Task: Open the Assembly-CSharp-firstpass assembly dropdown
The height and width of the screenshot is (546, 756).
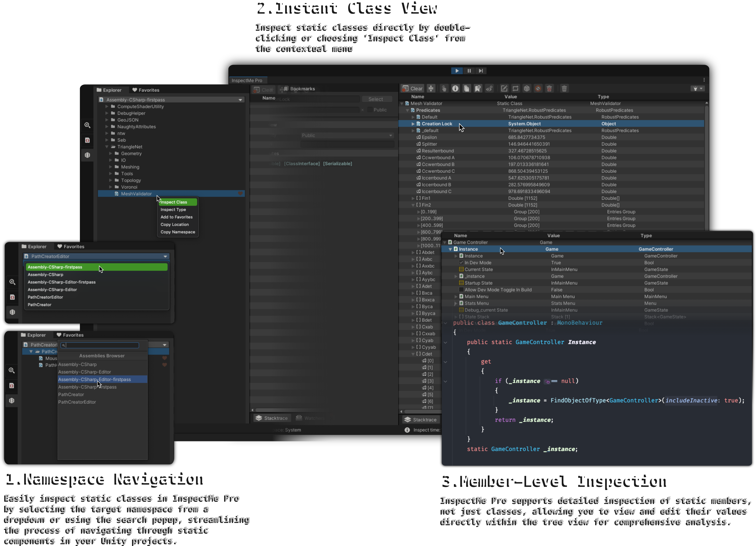Action: 171,100
